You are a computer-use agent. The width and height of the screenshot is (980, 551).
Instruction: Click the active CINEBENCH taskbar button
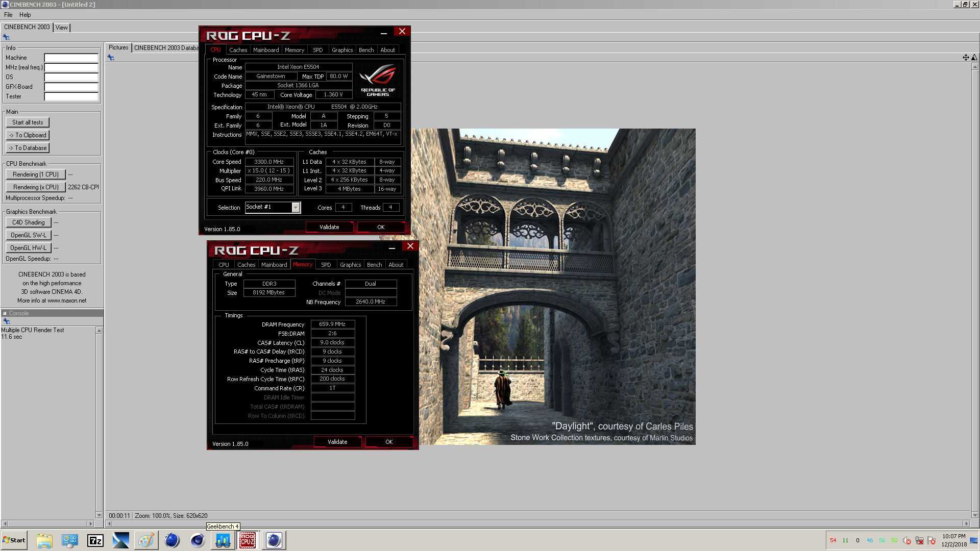point(274,540)
